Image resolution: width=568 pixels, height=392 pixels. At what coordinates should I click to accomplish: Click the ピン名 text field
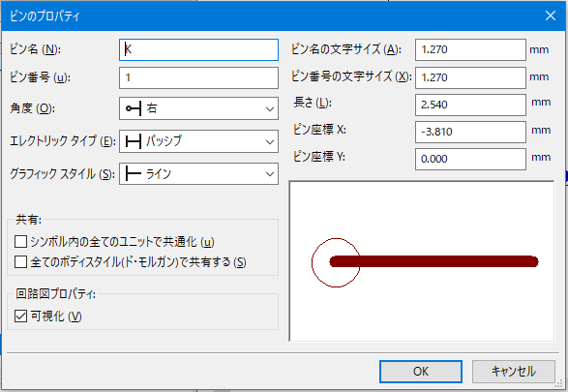(198, 49)
